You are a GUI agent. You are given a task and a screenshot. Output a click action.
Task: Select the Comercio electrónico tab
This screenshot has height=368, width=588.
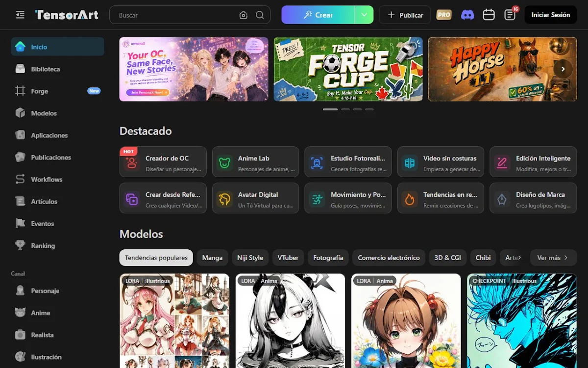tap(389, 258)
